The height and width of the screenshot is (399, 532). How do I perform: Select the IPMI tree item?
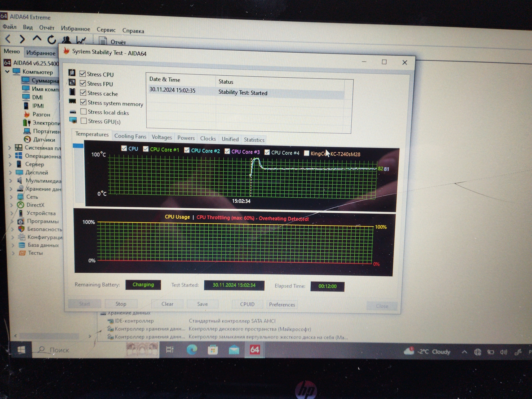pos(38,106)
